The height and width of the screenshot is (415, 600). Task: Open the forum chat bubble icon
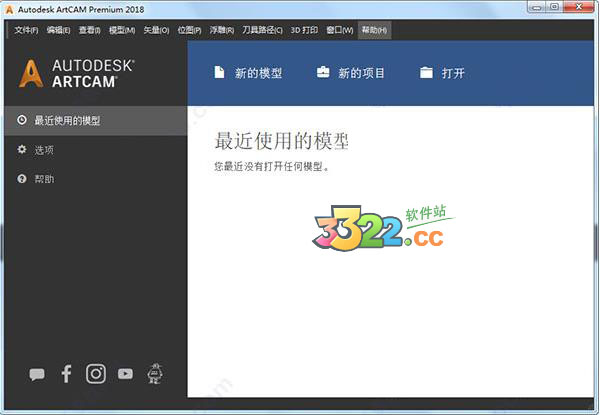pos(37,374)
